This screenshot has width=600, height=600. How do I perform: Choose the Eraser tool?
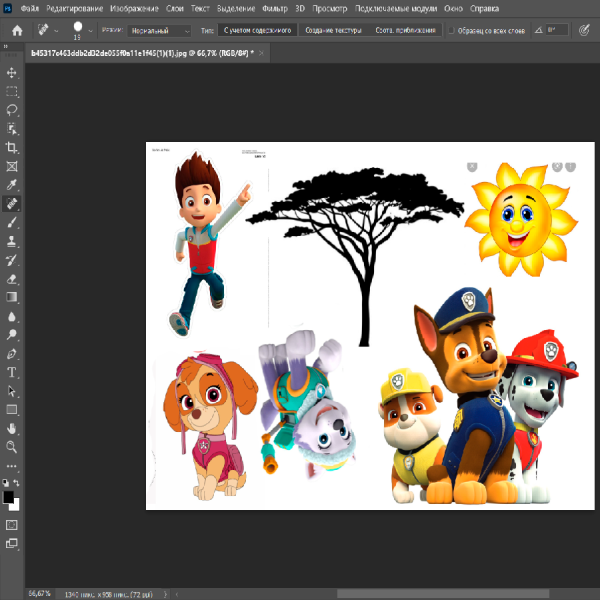pos(12,279)
